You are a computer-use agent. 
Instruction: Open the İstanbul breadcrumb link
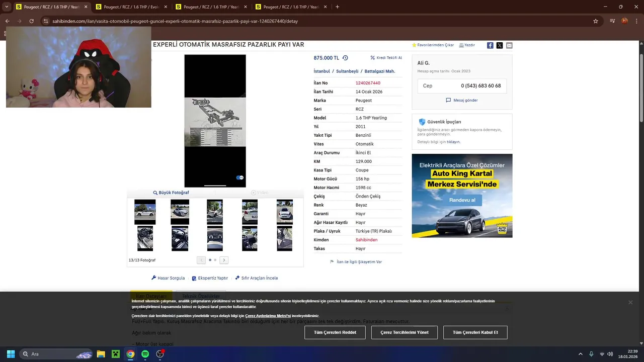click(322, 71)
